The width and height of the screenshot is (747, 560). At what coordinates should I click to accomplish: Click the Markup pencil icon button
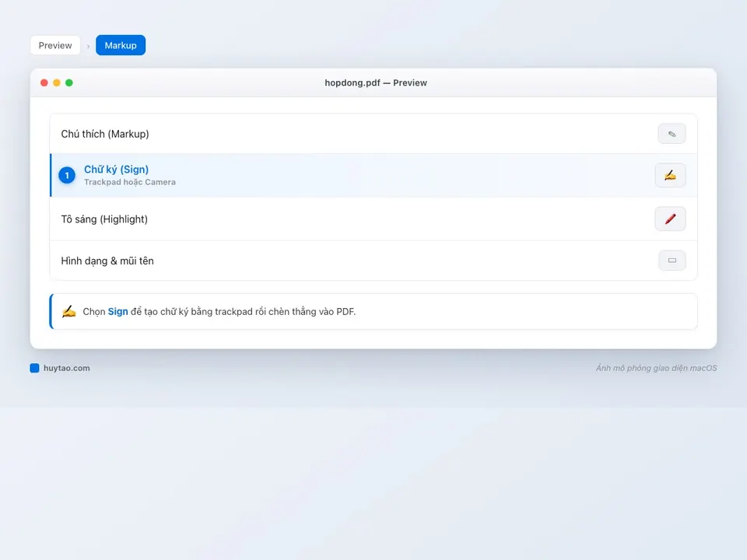point(672,134)
